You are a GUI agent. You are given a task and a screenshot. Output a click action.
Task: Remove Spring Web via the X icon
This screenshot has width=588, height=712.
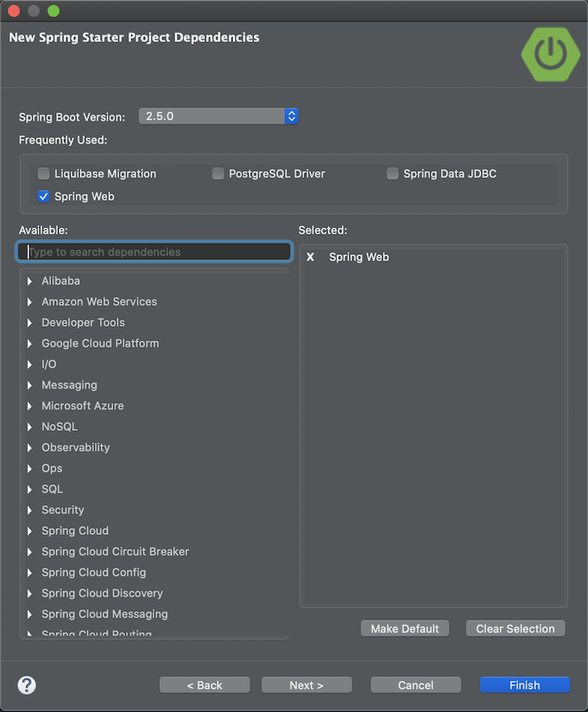tap(310, 257)
